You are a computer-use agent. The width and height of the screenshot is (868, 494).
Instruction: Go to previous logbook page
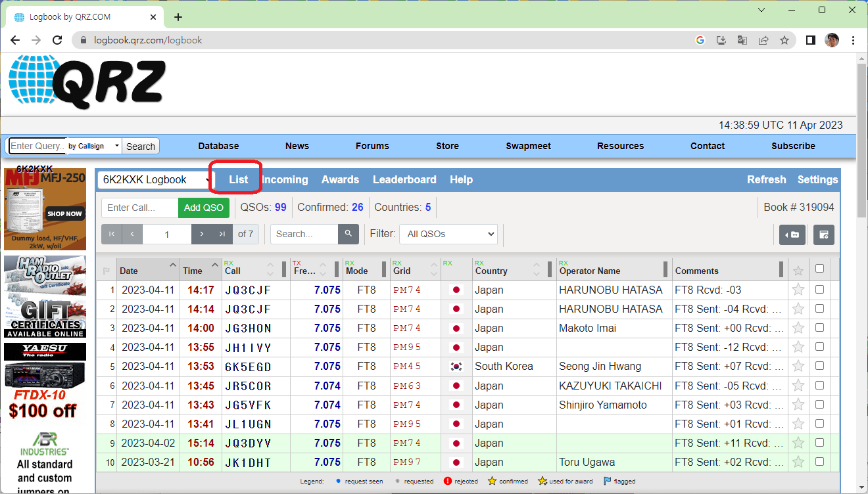132,234
